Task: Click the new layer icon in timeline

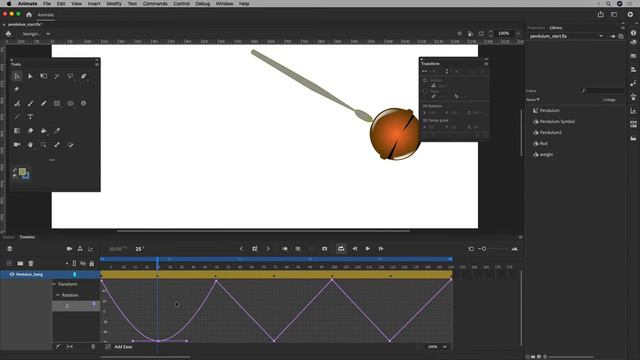Action: [9, 264]
